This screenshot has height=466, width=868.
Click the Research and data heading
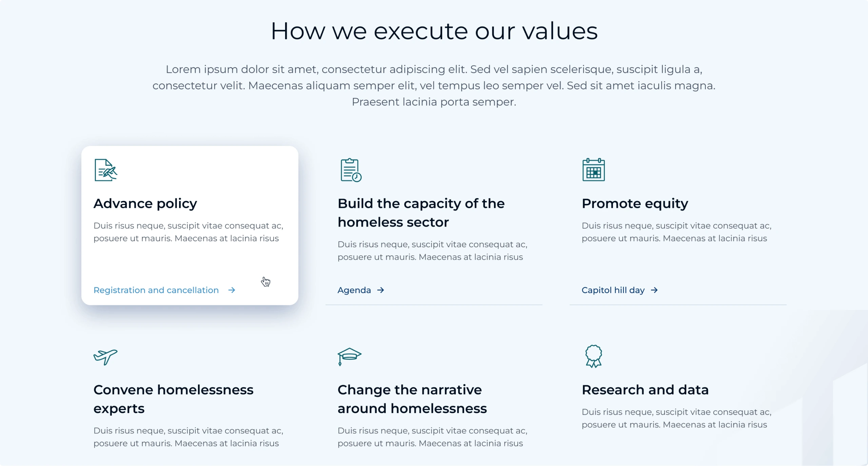645,390
